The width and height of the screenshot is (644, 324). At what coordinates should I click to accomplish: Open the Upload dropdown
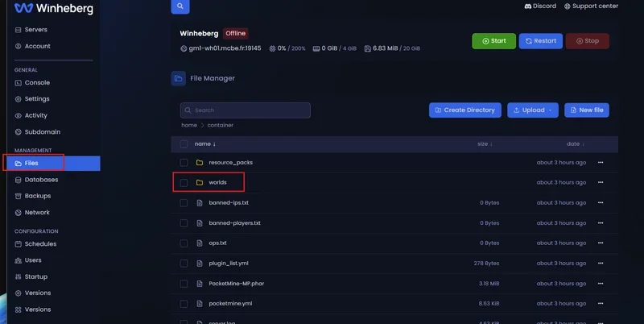pyautogui.click(x=533, y=110)
